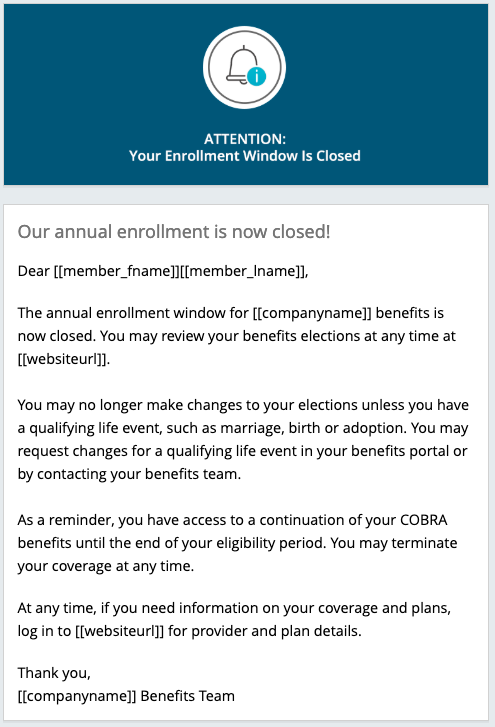Click the blue info badge on bell

click(x=256, y=76)
